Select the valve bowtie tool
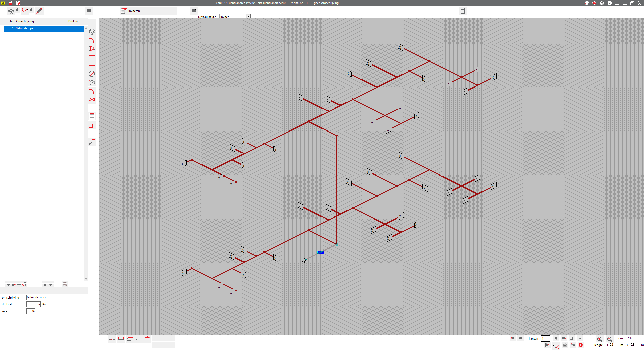The width and height of the screenshot is (644, 350). coord(92,99)
